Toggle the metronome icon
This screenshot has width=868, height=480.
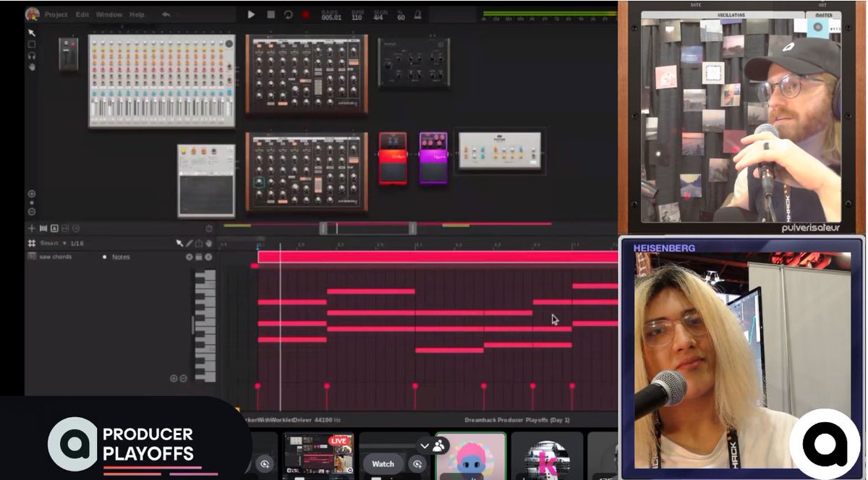tap(418, 14)
